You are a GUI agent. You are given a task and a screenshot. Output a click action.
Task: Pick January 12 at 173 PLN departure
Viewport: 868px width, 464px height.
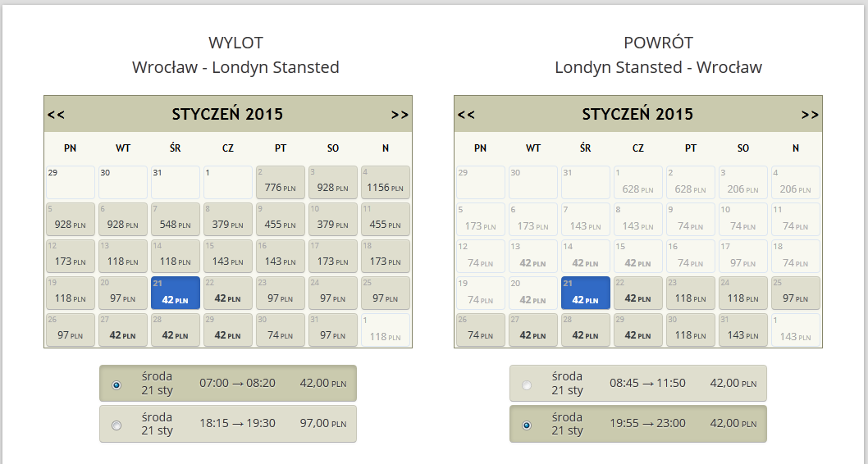[70, 256]
